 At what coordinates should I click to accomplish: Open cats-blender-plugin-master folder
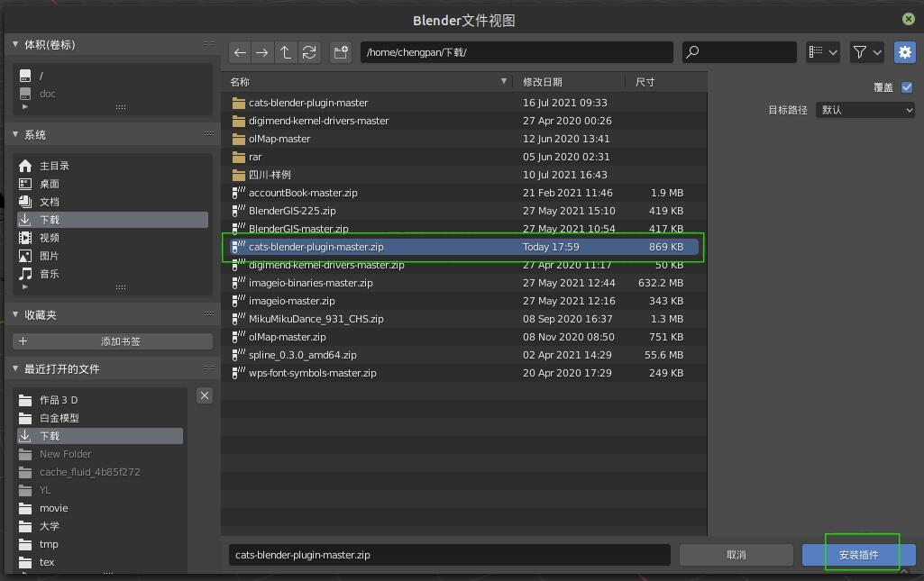464,103
